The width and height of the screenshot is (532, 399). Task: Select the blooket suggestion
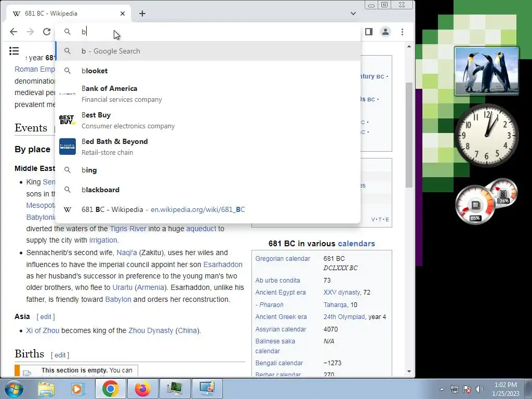208,71
